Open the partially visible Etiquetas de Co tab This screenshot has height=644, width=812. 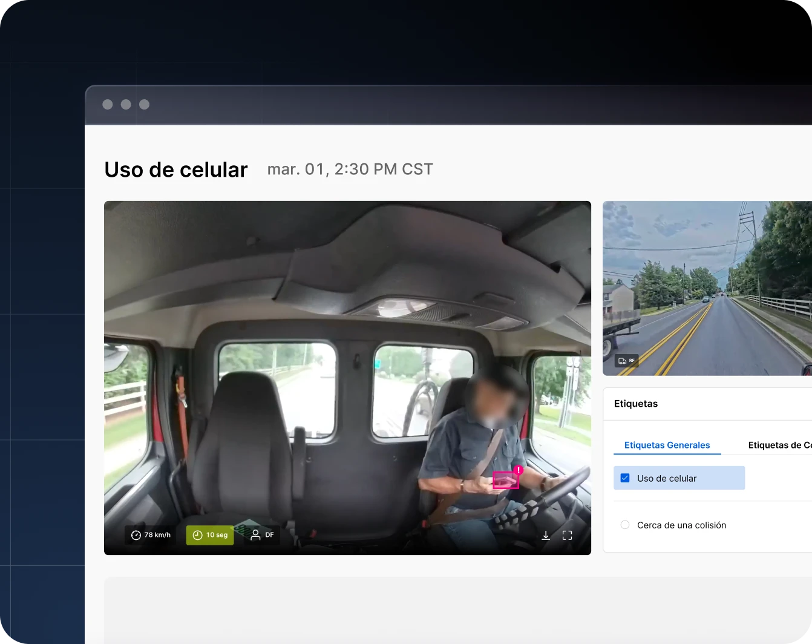click(x=779, y=445)
